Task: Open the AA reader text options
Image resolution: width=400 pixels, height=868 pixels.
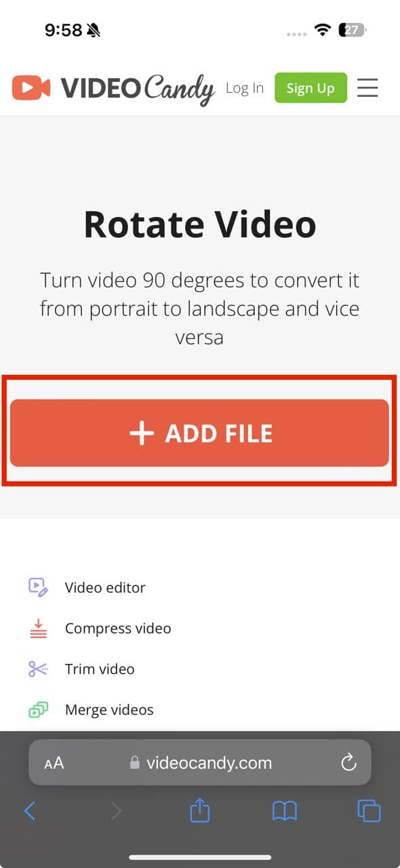Action: (54, 763)
